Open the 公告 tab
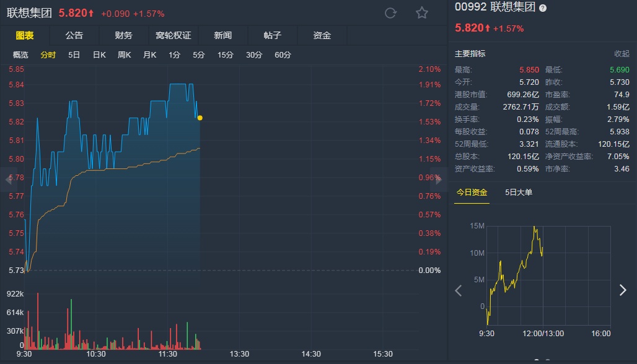 point(74,35)
